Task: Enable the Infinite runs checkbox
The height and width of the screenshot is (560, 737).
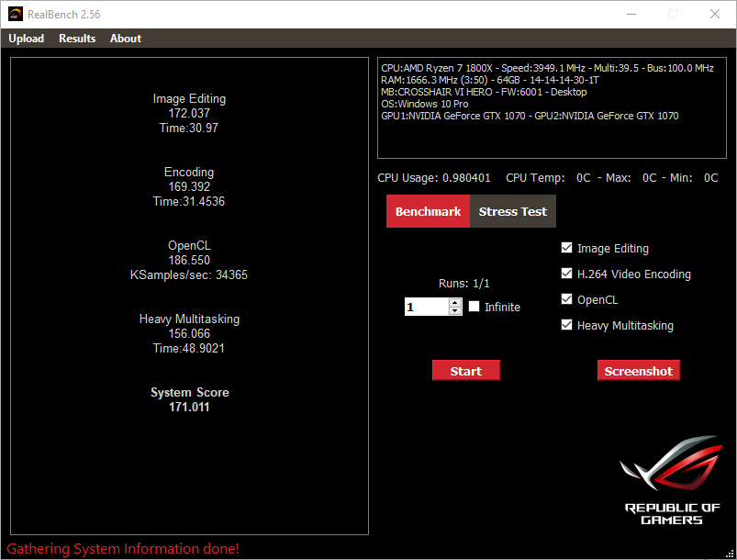Action: [x=475, y=307]
